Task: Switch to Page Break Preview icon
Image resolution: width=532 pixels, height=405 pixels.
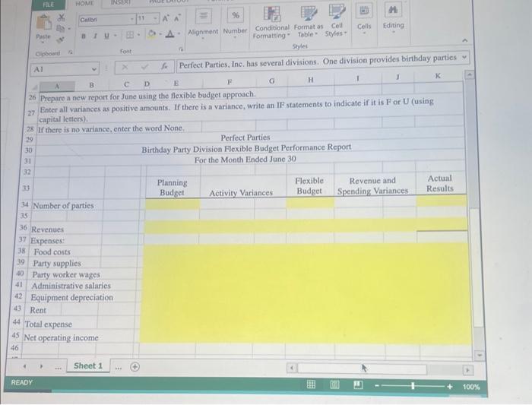Action: (x=358, y=384)
